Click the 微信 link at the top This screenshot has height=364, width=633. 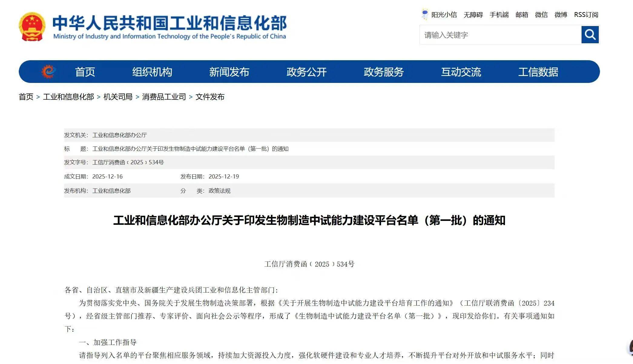(x=541, y=15)
